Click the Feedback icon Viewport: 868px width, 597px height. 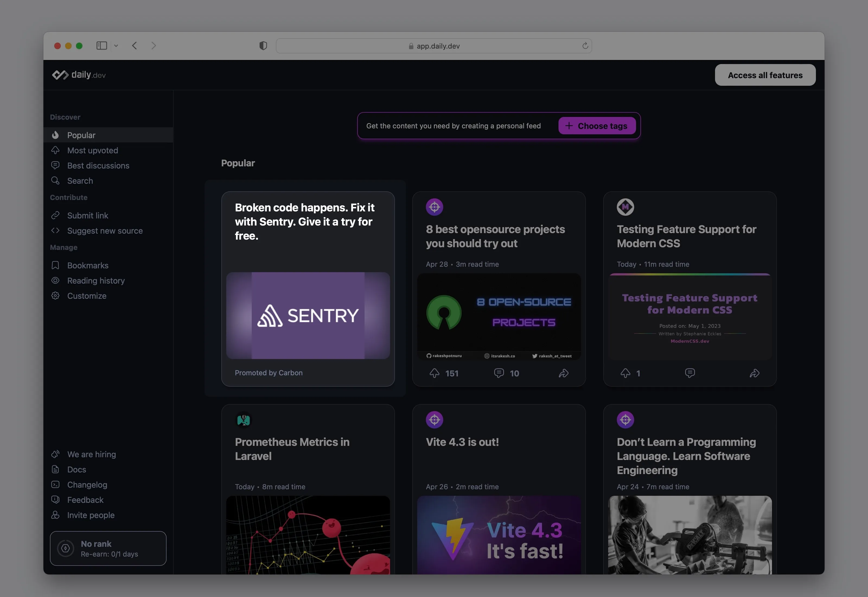pos(55,499)
